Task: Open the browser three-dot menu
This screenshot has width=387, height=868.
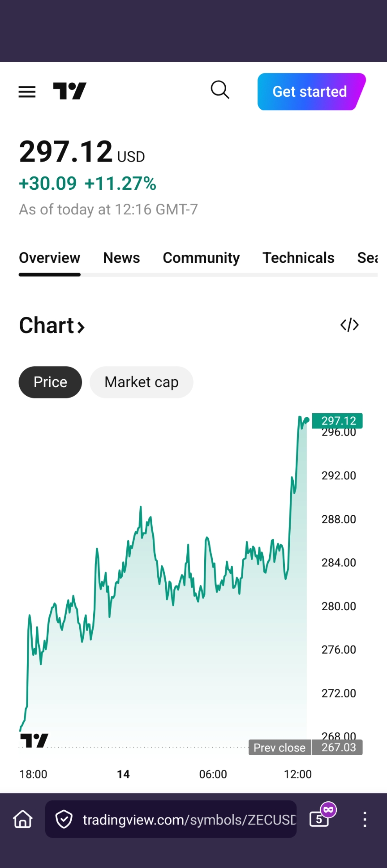Action: click(365, 819)
